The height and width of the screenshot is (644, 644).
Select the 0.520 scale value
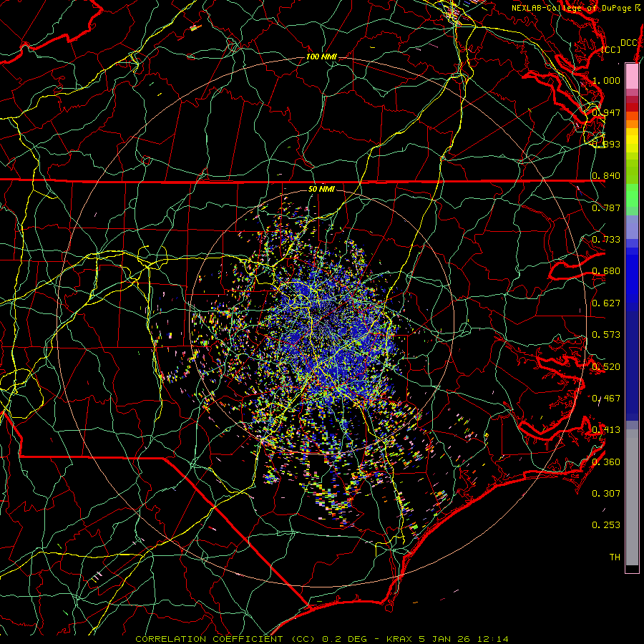click(x=606, y=367)
